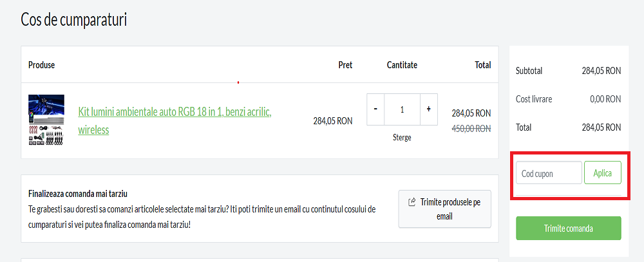Focus the 'Cod cupon' input field
The width and height of the screenshot is (644, 262).
click(x=549, y=173)
